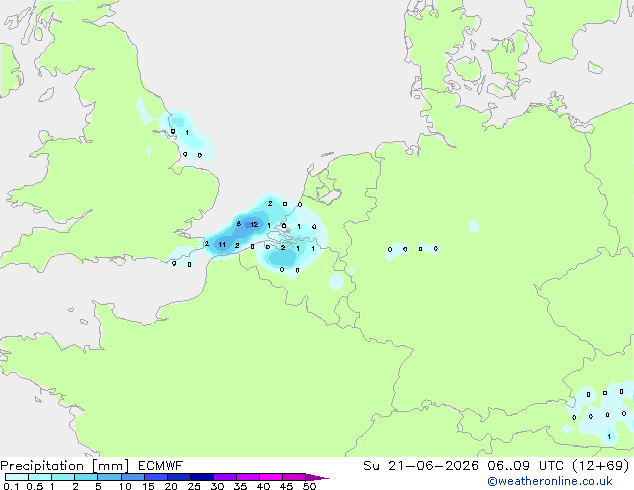The image size is (634, 490).
Task: Click the 40–45 mm magenta legend swatch
Action: coord(271,477)
